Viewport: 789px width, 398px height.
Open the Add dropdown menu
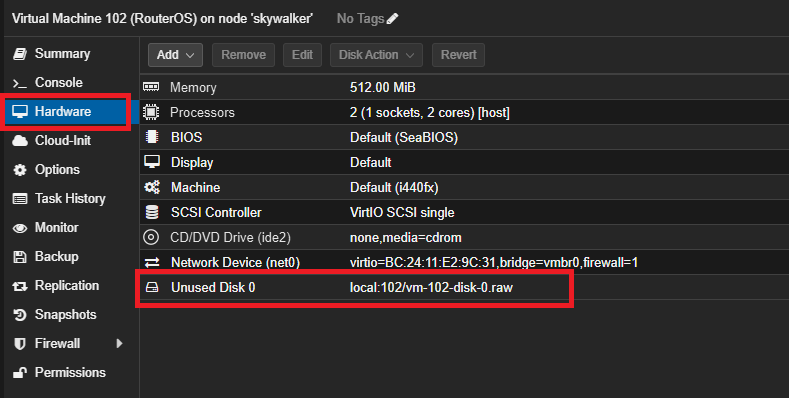coord(175,55)
